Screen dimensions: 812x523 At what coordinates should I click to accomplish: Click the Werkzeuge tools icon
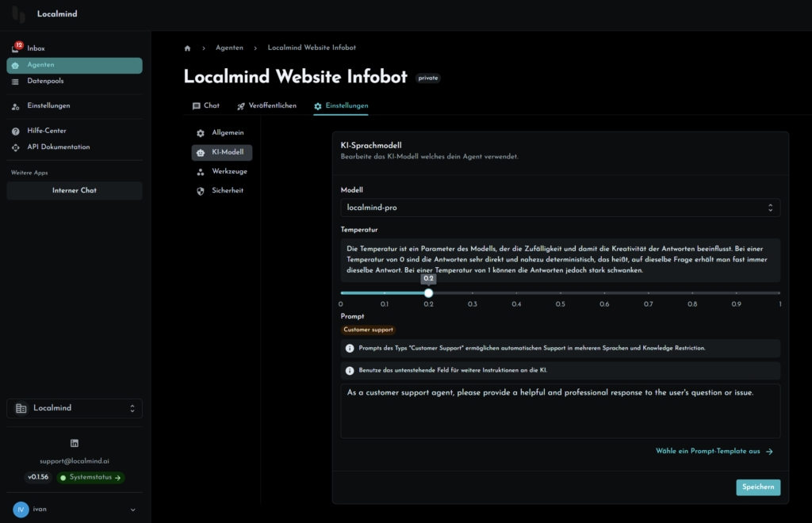tap(201, 172)
